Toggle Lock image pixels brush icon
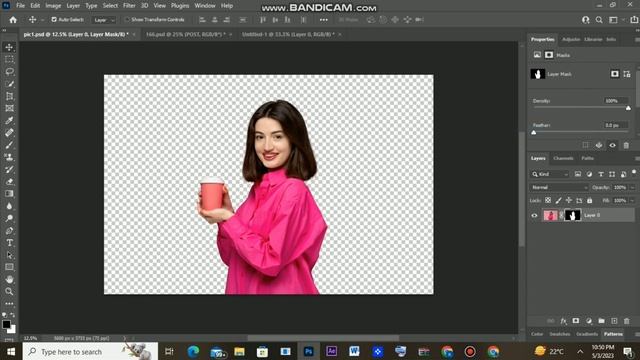The height and width of the screenshot is (360, 640). click(x=558, y=200)
